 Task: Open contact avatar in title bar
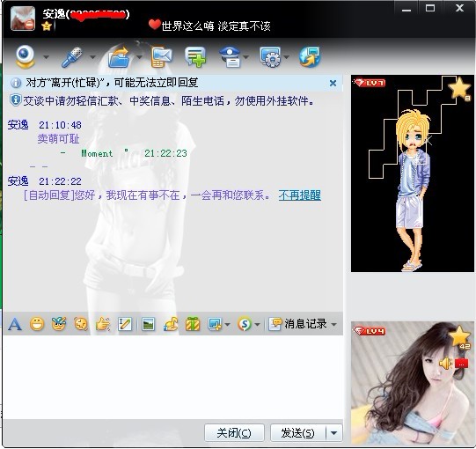coord(23,18)
